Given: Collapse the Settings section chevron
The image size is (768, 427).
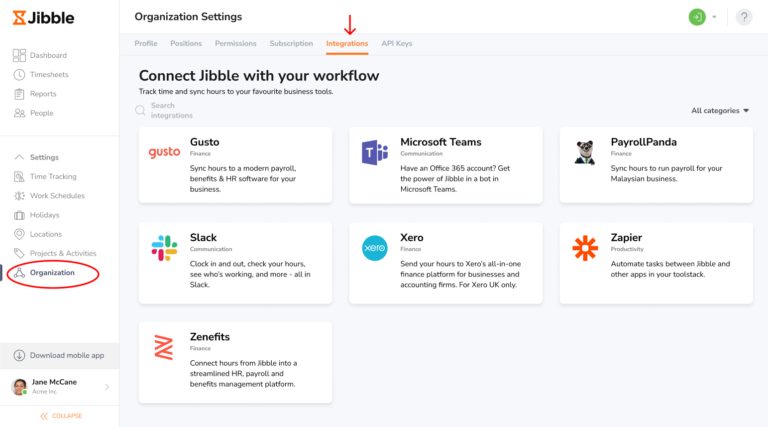Looking at the screenshot, I should click(x=20, y=157).
